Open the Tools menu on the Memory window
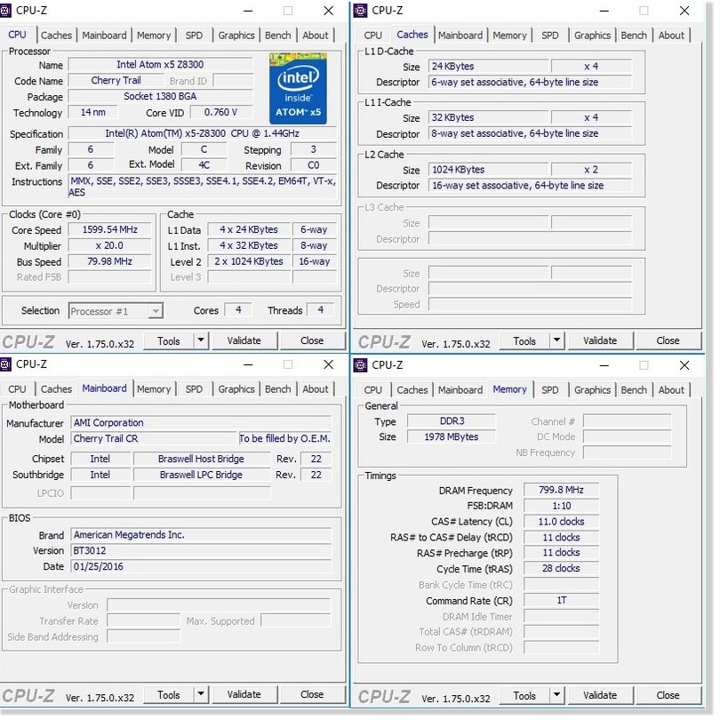The height and width of the screenshot is (728, 728). tap(525, 695)
